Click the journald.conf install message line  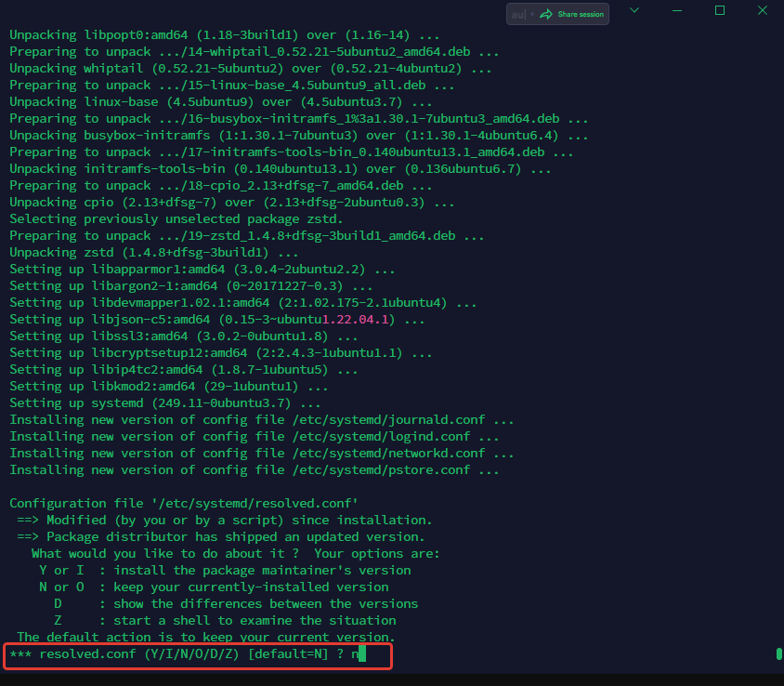tap(260, 419)
